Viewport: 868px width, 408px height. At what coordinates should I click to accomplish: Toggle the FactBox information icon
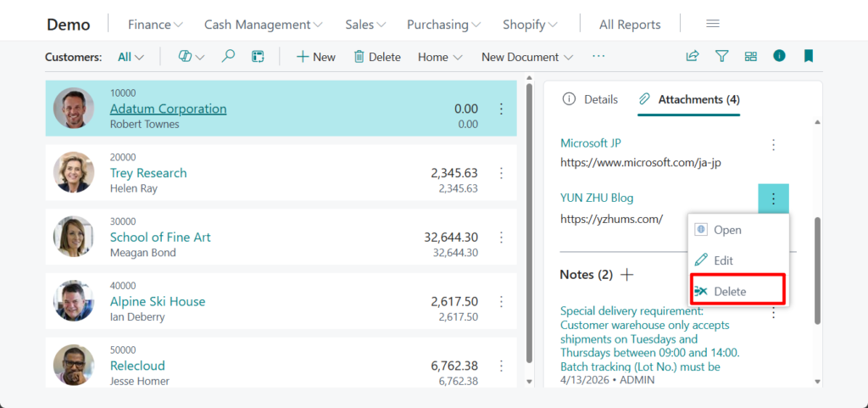(779, 56)
